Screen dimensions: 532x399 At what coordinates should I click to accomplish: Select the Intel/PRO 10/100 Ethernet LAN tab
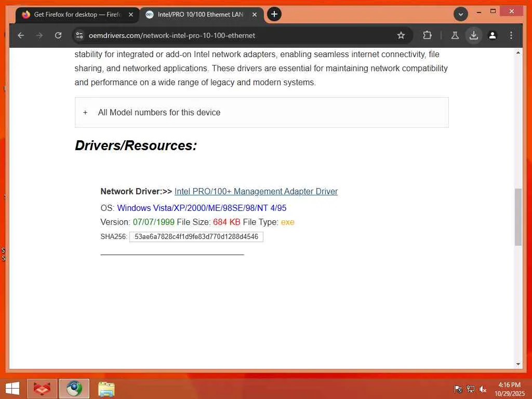coord(202,15)
